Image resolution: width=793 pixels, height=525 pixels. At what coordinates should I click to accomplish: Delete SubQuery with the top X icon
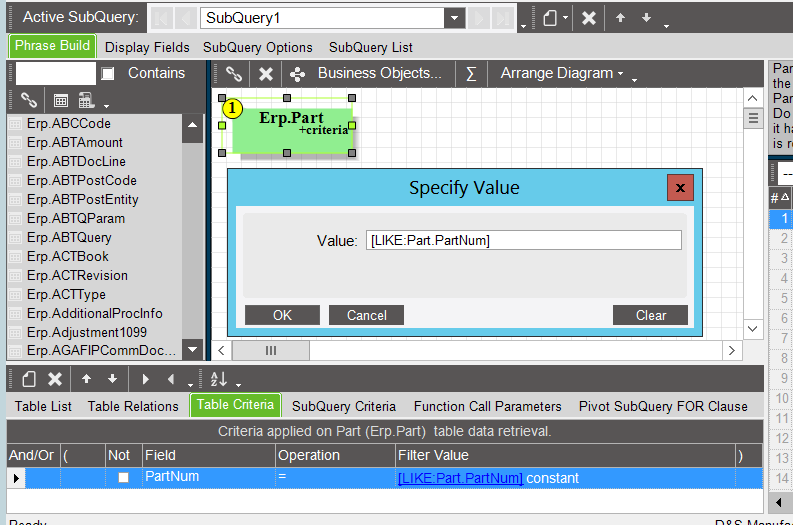click(589, 18)
